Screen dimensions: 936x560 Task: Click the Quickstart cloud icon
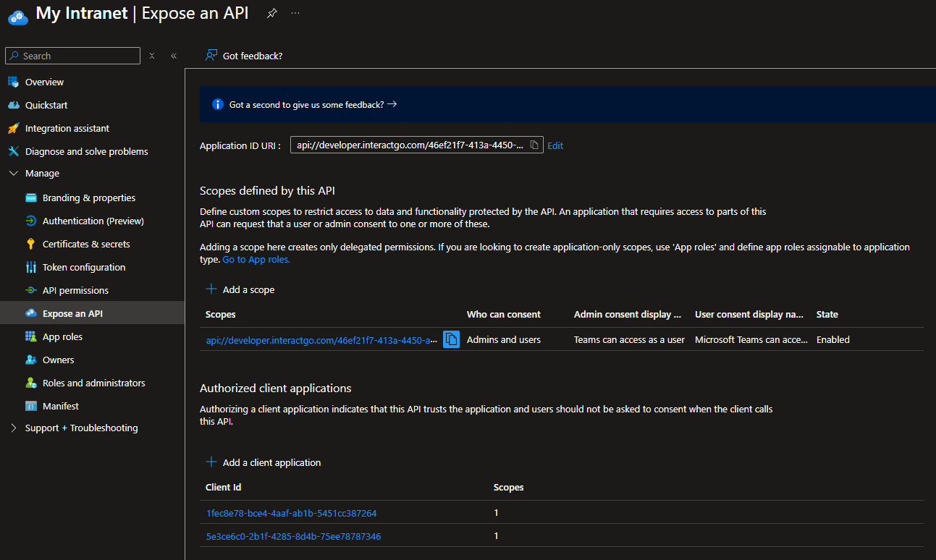point(13,105)
